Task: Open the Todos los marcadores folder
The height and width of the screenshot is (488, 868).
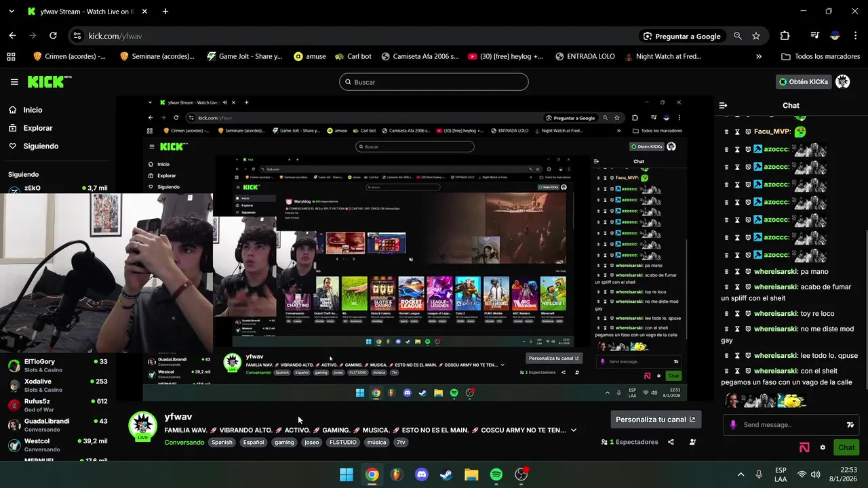Action: click(819, 56)
